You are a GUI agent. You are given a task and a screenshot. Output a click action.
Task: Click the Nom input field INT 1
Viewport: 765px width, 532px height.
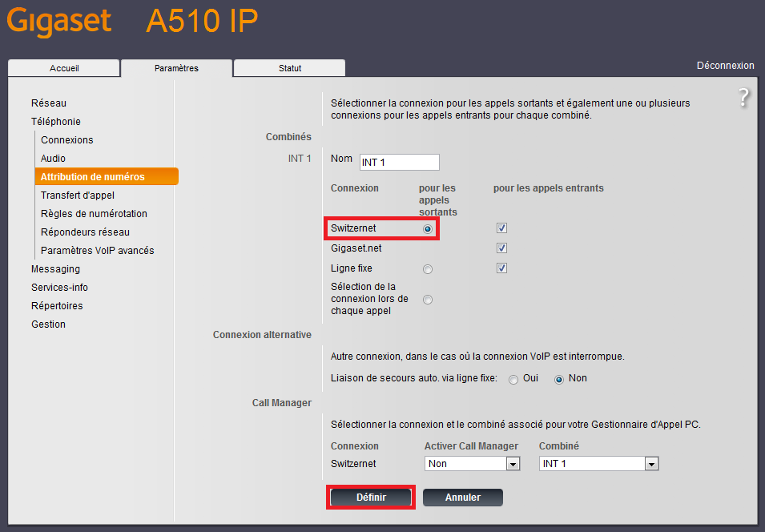400,163
